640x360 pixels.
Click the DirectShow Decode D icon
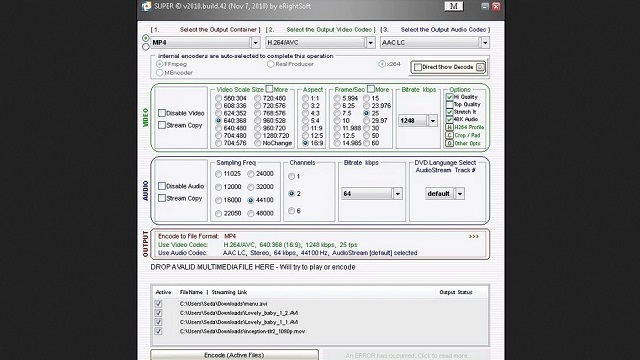(480, 67)
